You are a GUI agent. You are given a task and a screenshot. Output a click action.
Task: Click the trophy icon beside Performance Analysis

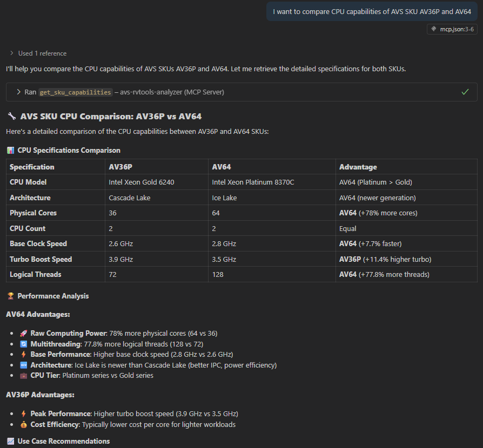10,296
